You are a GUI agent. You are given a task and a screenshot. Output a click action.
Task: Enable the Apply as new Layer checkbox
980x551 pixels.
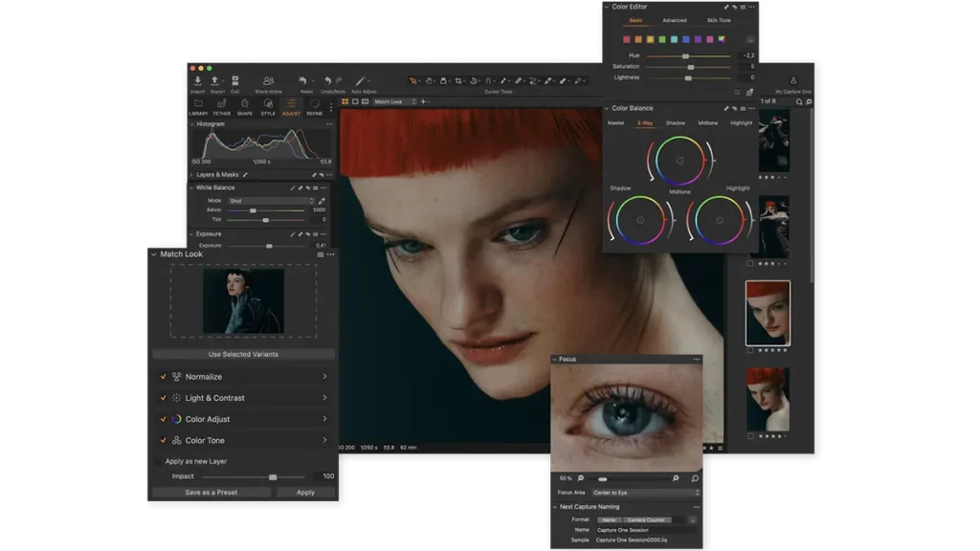click(x=158, y=462)
